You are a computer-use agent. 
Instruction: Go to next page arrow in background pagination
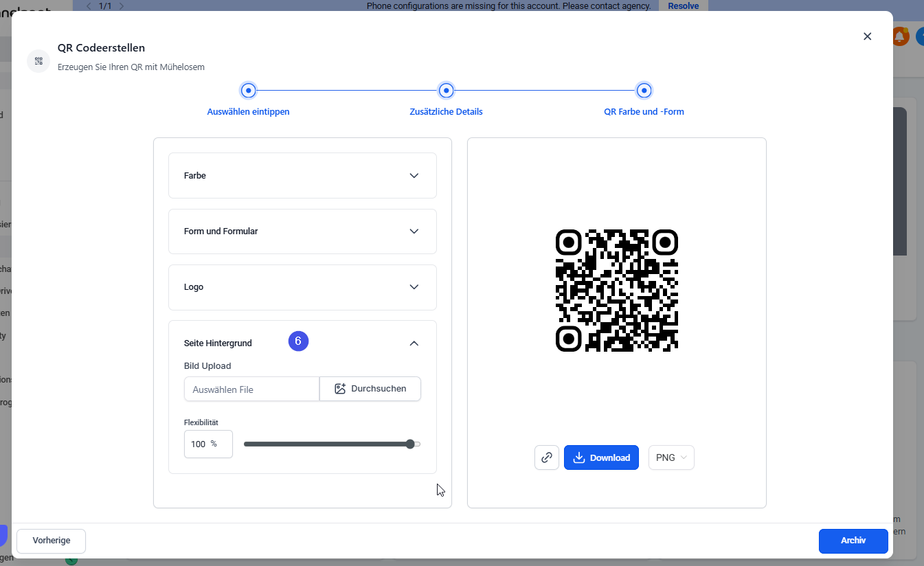(122, 6)
